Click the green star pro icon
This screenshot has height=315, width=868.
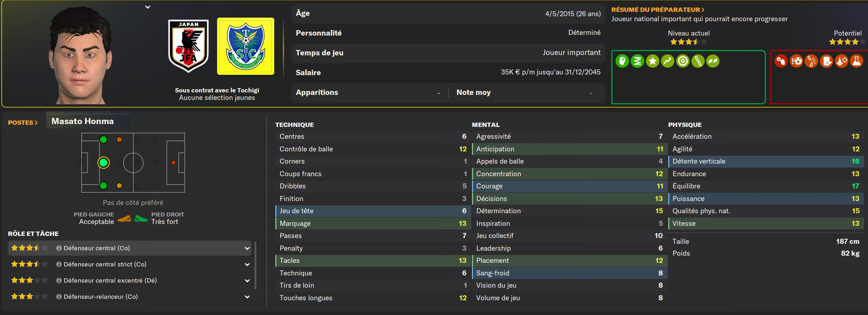652,61
